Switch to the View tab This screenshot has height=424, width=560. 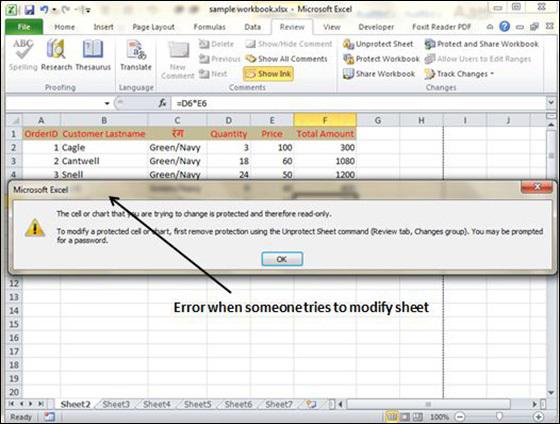pos(332,27)
